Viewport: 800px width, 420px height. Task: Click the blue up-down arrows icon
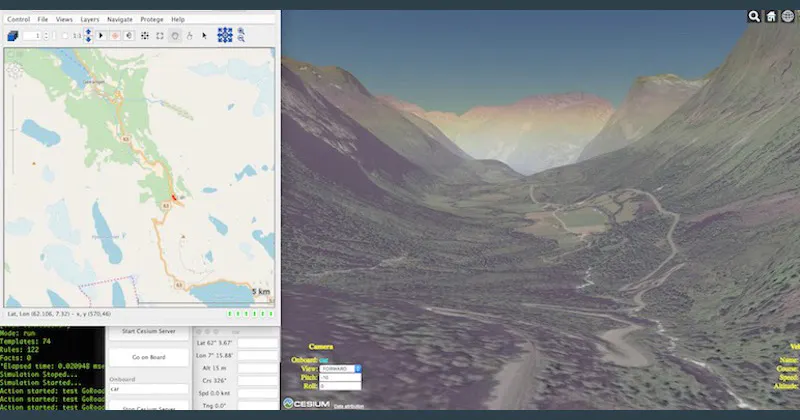click(88, 36)
